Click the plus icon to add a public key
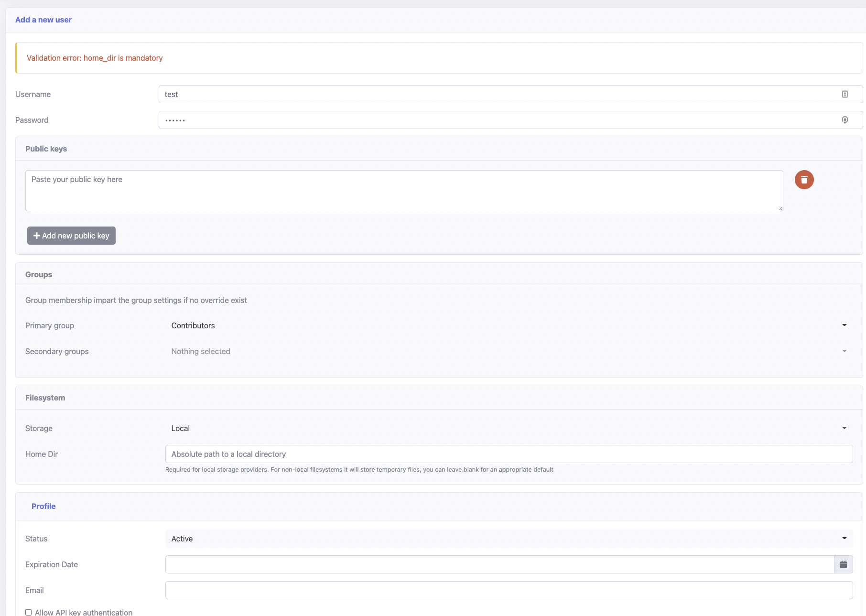Image resolution: width=866 pixels, height=616 pixels. coord(36,236)
